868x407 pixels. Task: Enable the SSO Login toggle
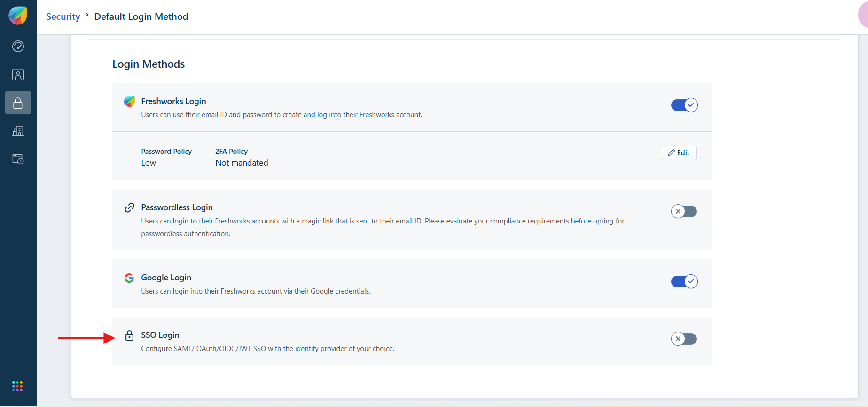(x=684, y=339)
